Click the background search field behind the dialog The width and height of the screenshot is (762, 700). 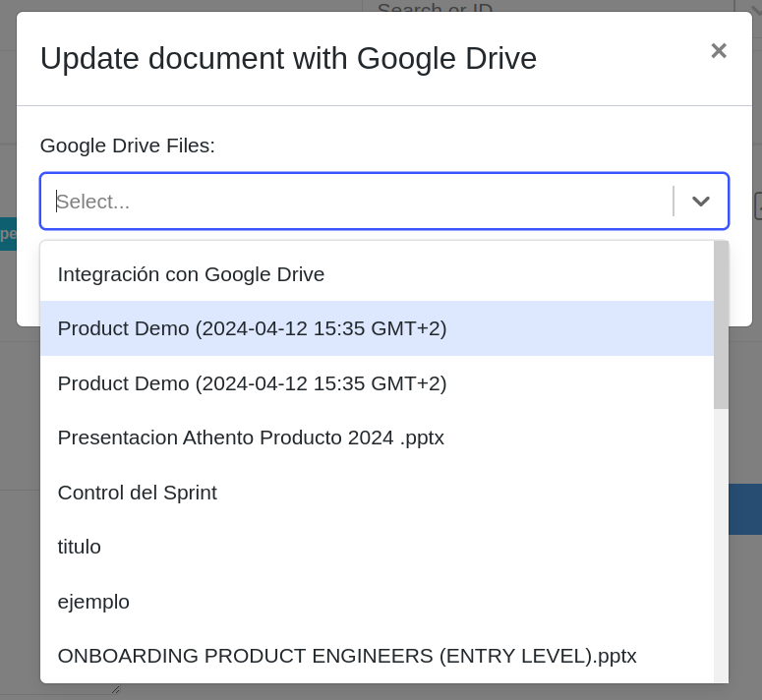click(x=541, y=8)
